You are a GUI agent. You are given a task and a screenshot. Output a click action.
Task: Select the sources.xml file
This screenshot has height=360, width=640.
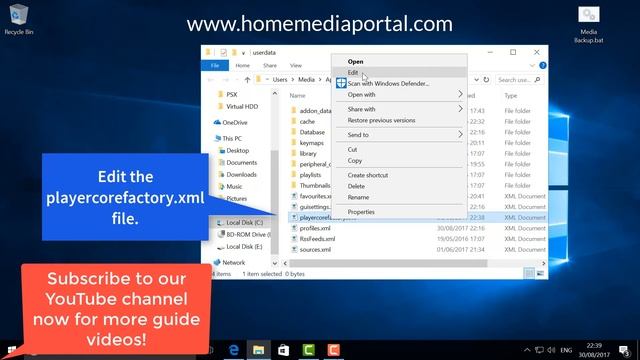click(x=315, y=249)
